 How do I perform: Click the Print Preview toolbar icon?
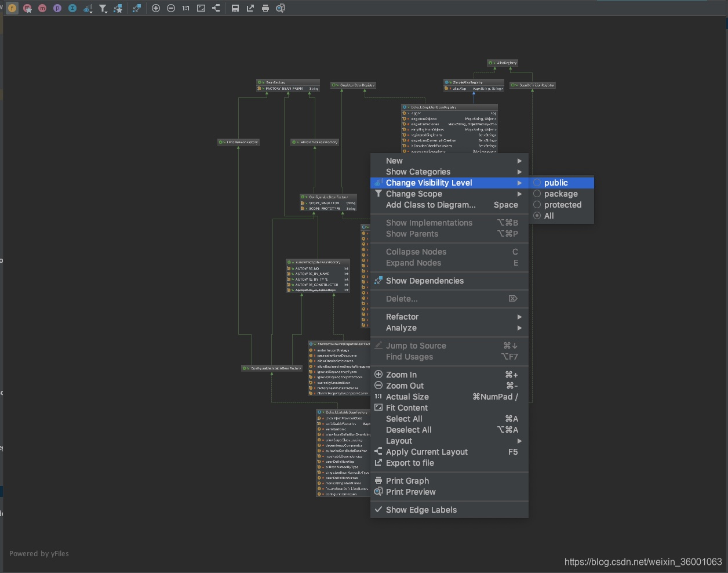281,8
